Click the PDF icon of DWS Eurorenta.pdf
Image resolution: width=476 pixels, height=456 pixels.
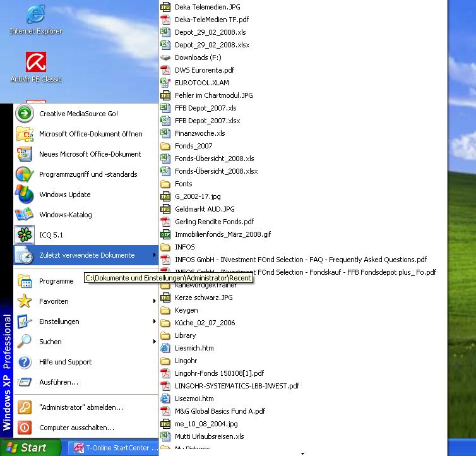point(165,70)
